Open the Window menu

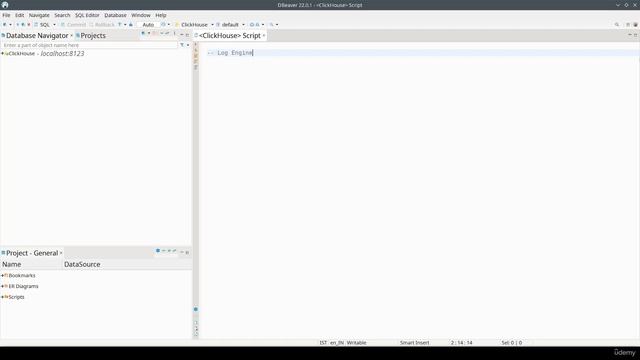(x=141, y=15)
